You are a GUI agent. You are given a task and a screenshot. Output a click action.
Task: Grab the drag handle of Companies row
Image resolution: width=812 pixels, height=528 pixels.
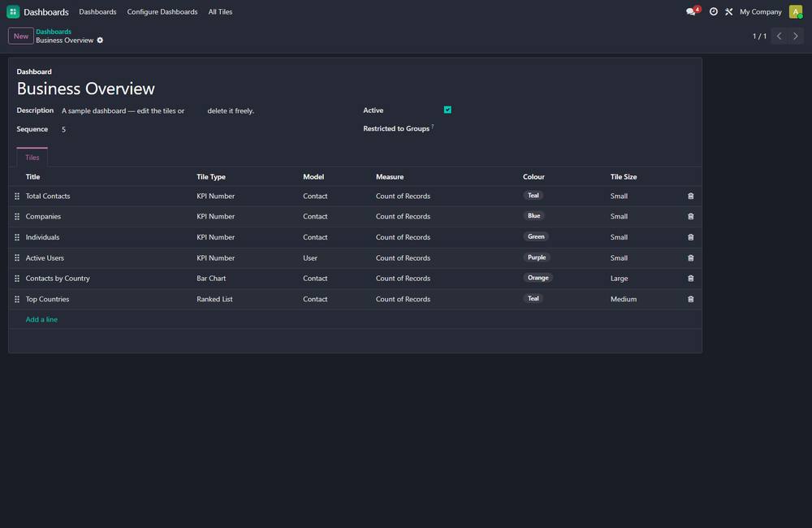tap(17, 217)
